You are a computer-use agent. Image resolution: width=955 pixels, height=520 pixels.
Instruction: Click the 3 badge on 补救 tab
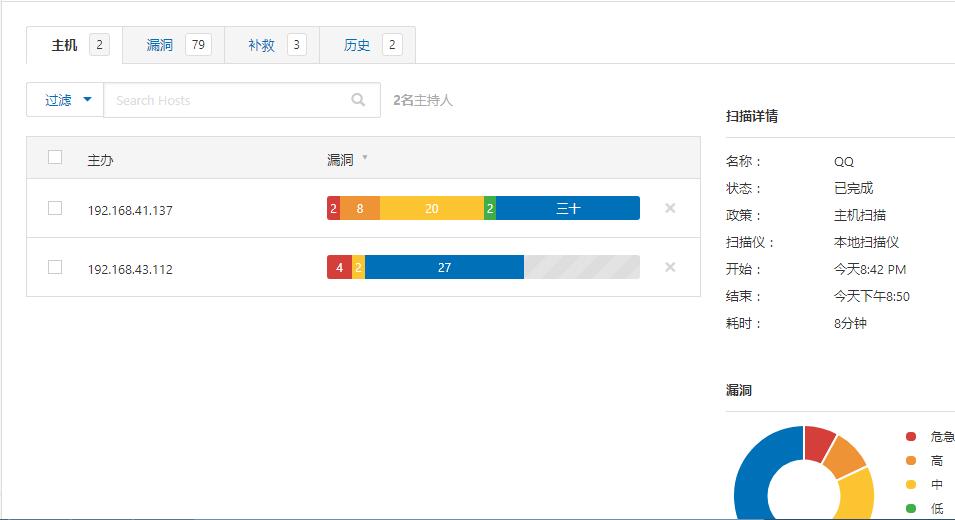pyautogui.click(x=297, y=44)
